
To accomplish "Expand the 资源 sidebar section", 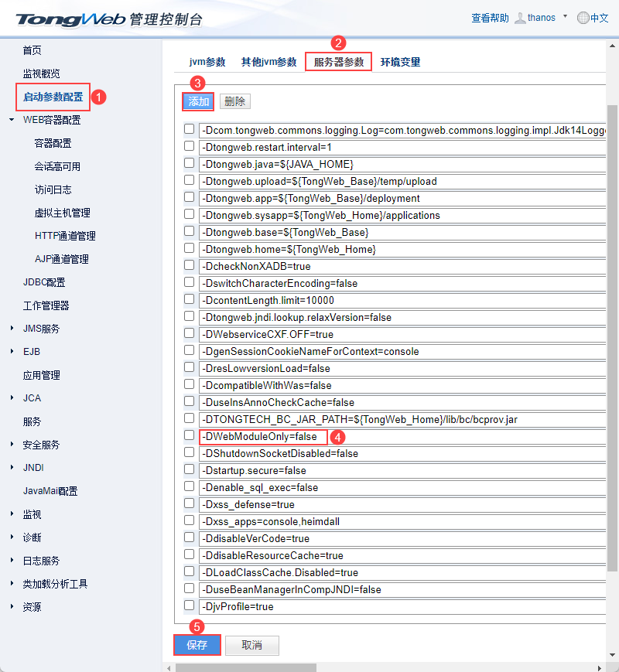I will [31, 606].
